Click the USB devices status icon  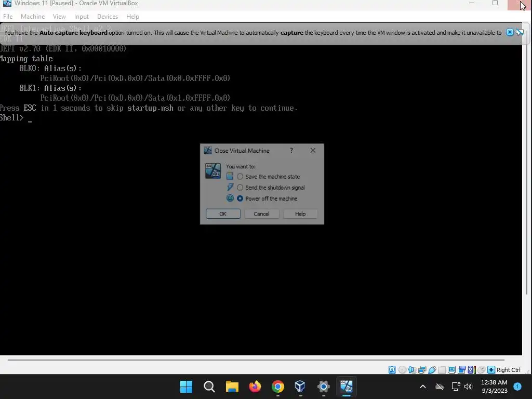432,370
